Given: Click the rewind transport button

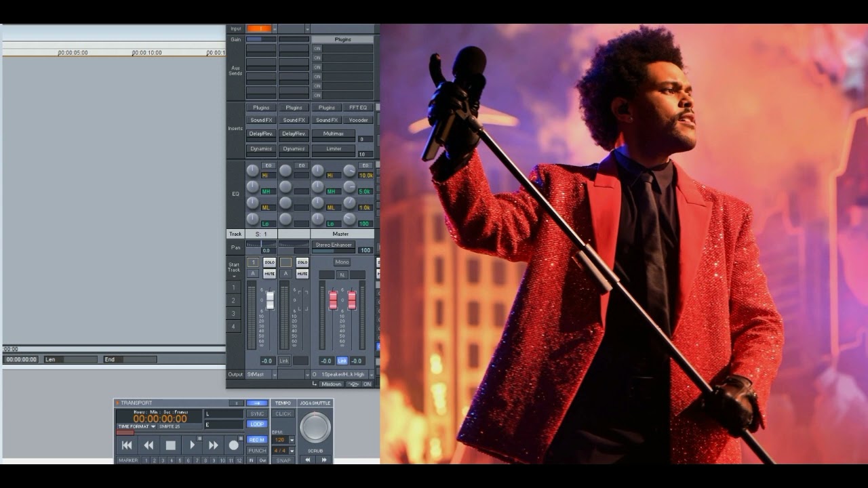Looking at the screenshot, I should (x=149, y=445).
